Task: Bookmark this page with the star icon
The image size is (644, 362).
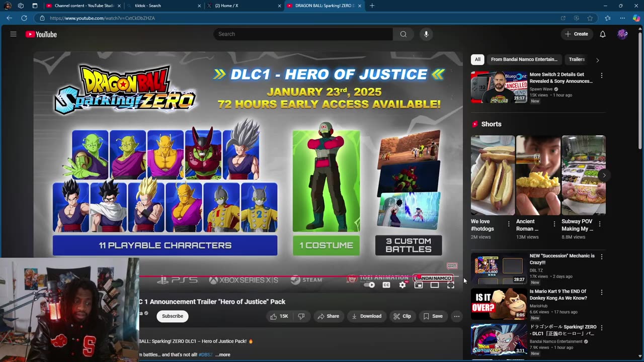Action: [590, 18]
